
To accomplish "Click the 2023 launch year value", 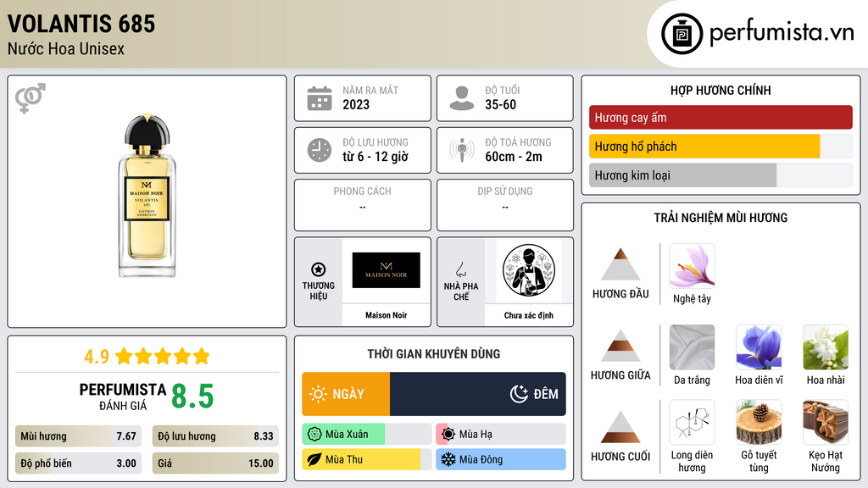I will click(x=356, y=104).
